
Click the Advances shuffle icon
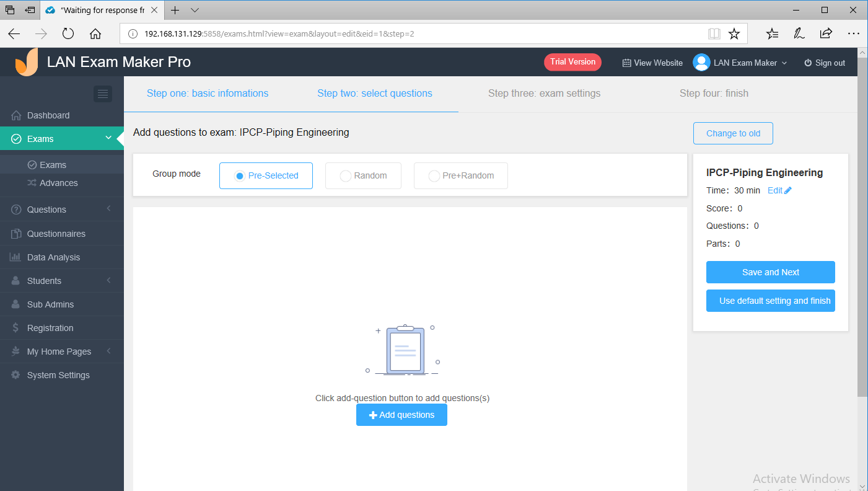[32, 183]
